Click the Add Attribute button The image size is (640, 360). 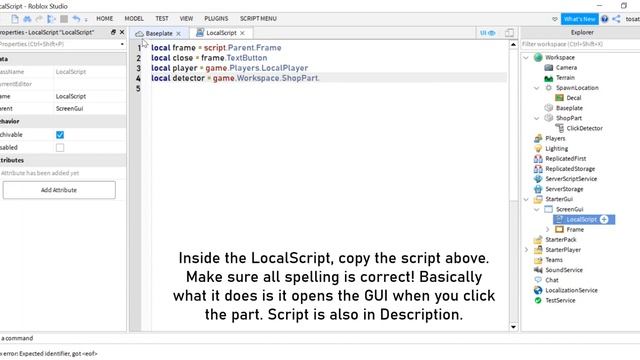click(59, 190)
